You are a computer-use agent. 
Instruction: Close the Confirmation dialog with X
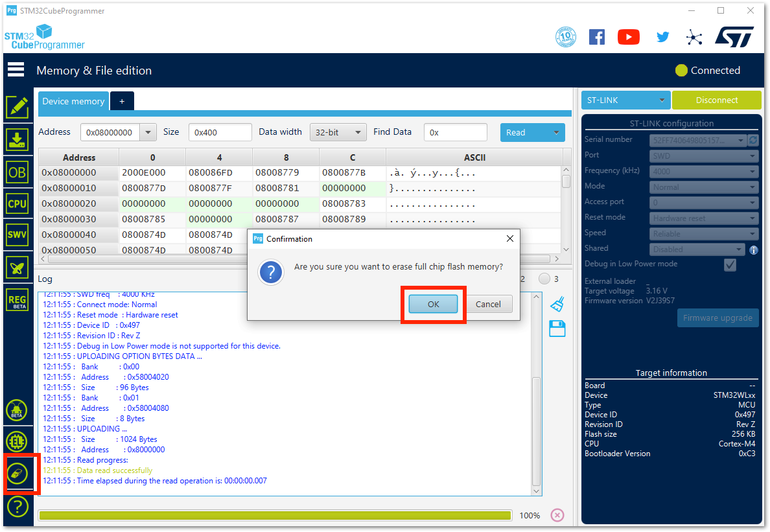pos(509,238)
